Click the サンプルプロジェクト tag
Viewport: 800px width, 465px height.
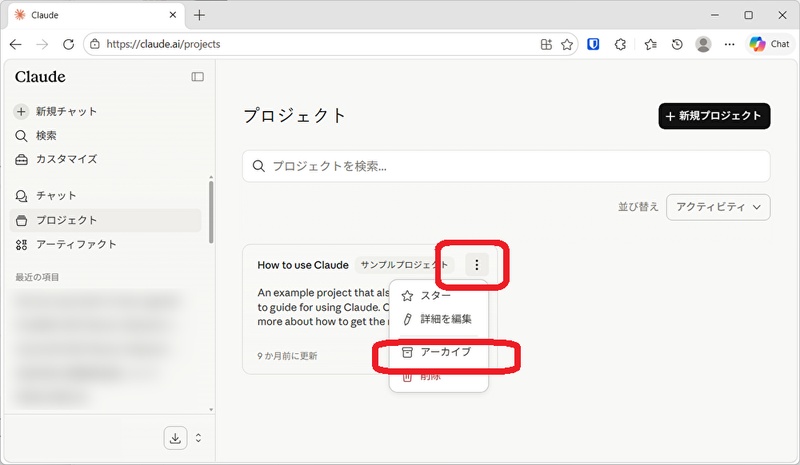[x=404, y=265]
